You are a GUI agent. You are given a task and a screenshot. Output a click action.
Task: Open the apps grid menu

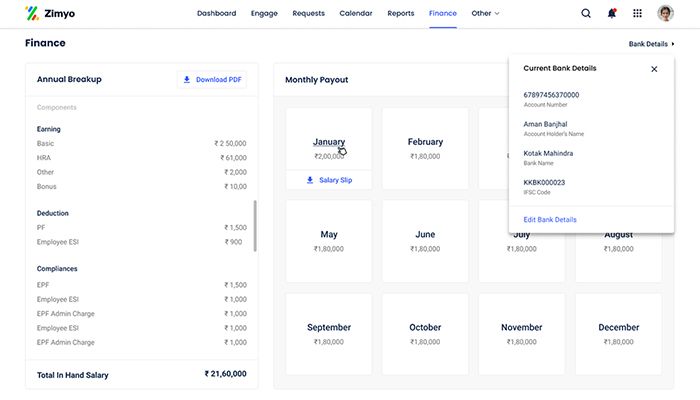pyautogui.click(x=638, y=13)
